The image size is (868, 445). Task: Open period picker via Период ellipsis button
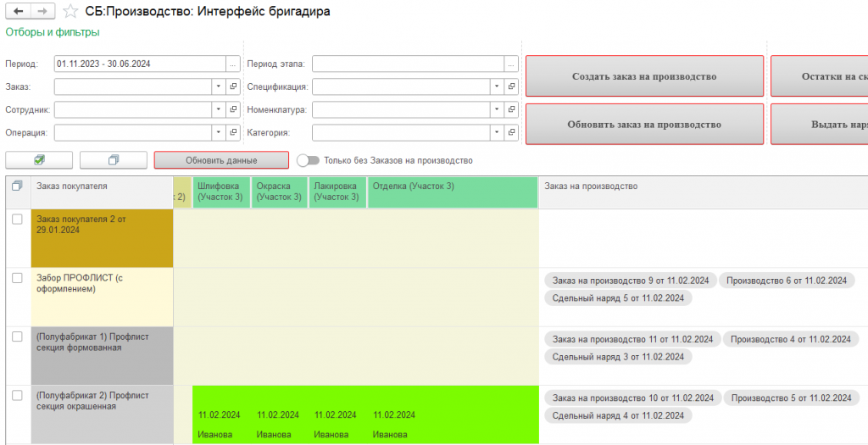pyautogui.click(x=234, y=64)
